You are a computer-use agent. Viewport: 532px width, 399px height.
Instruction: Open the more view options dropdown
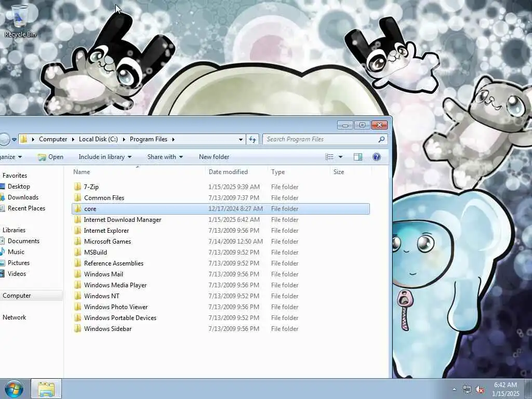(x=340, y=157)
